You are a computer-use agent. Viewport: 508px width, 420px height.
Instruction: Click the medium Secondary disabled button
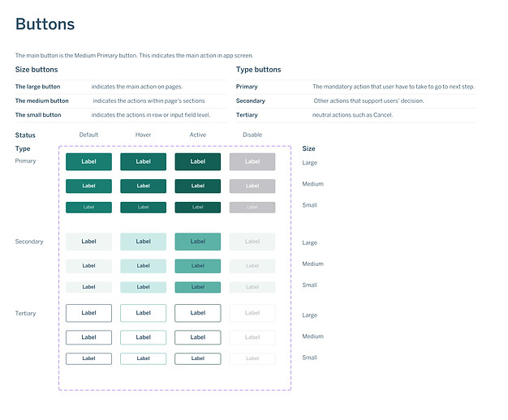click(x=252, y=266)
